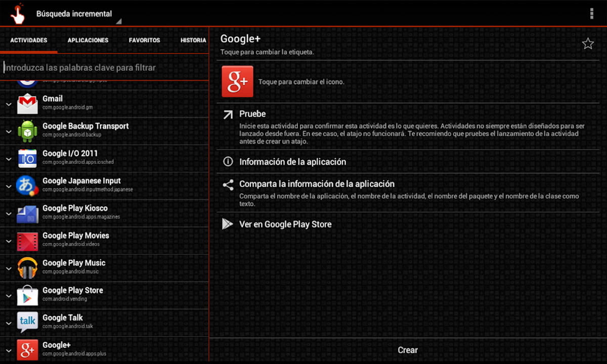
Task: Tap the Google+ label title to rename
Action: 240,39
